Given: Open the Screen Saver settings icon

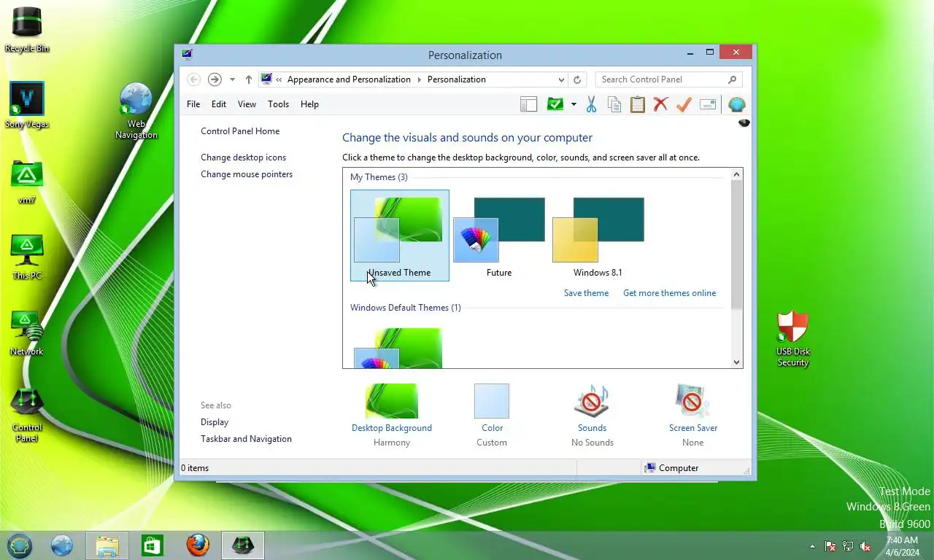Looking at the screenshot, I should [692, 402].
